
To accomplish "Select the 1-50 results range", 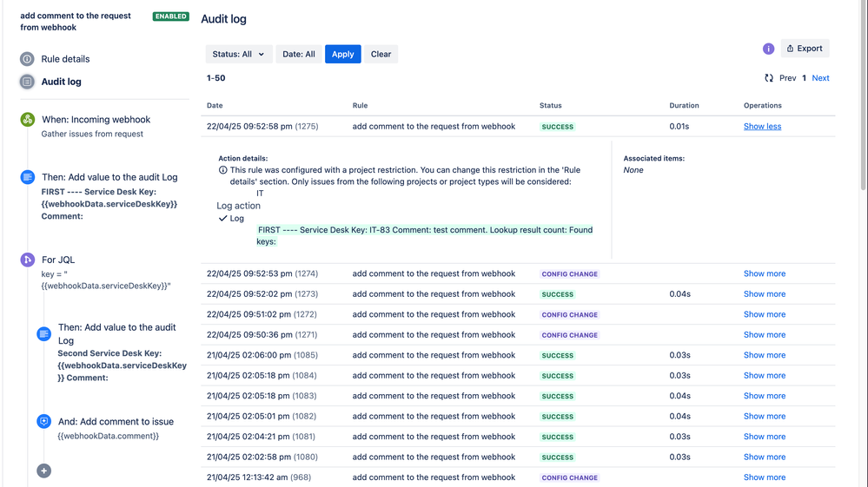I will pos(215,78).
